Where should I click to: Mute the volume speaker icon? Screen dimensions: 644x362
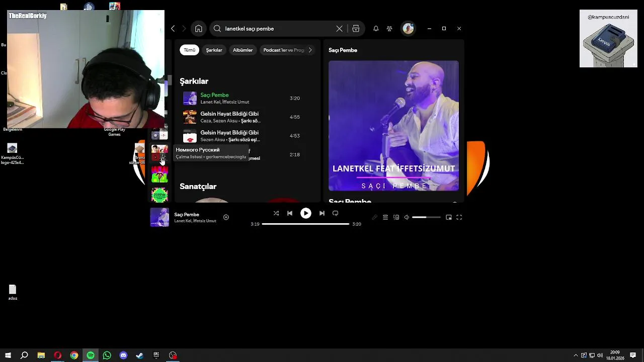(407, 217)
